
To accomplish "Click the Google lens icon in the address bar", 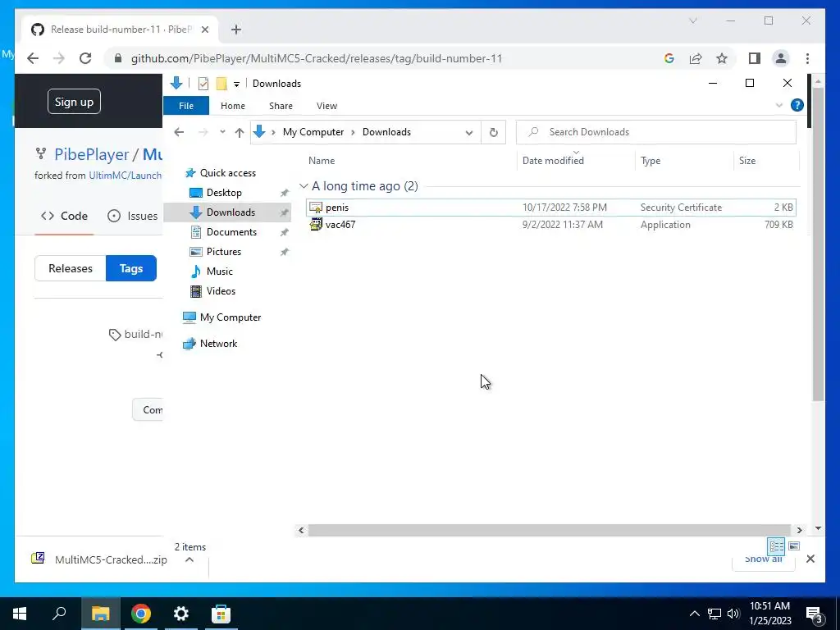I will [x=669, y=58].
